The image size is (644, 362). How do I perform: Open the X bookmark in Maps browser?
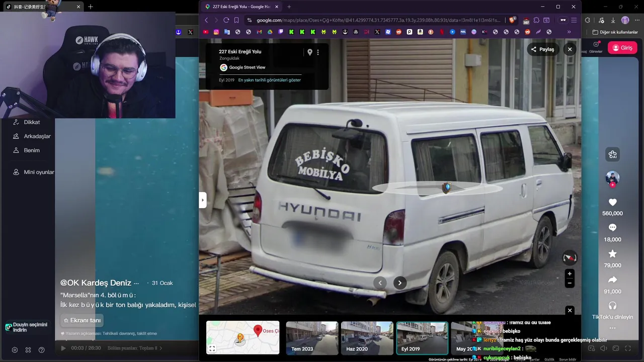click(x=377, y=32)
